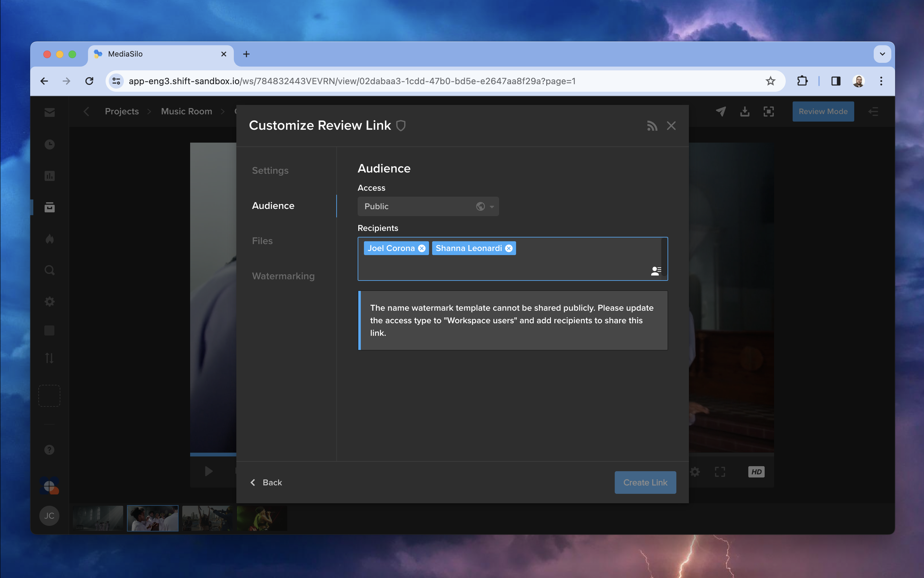Switch to the Files tab
Image resolution: width=924 pixels, height=578 pixels.
pos(262,241)
